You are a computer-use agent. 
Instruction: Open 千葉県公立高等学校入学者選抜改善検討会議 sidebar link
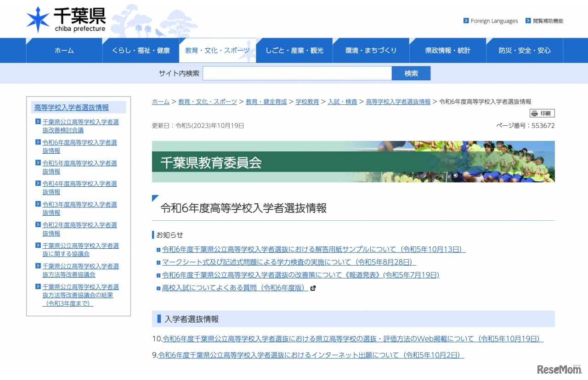79,126
